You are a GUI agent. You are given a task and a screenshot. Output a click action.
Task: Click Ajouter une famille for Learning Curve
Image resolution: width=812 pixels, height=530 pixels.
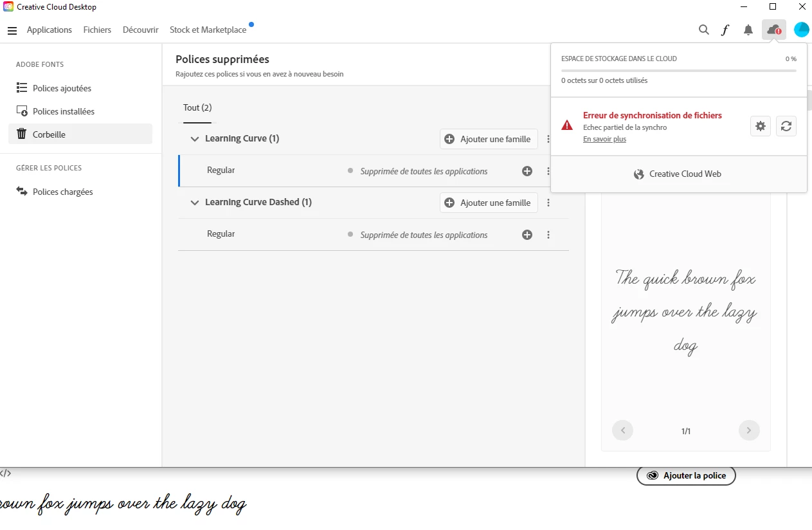tap(489, 139)
